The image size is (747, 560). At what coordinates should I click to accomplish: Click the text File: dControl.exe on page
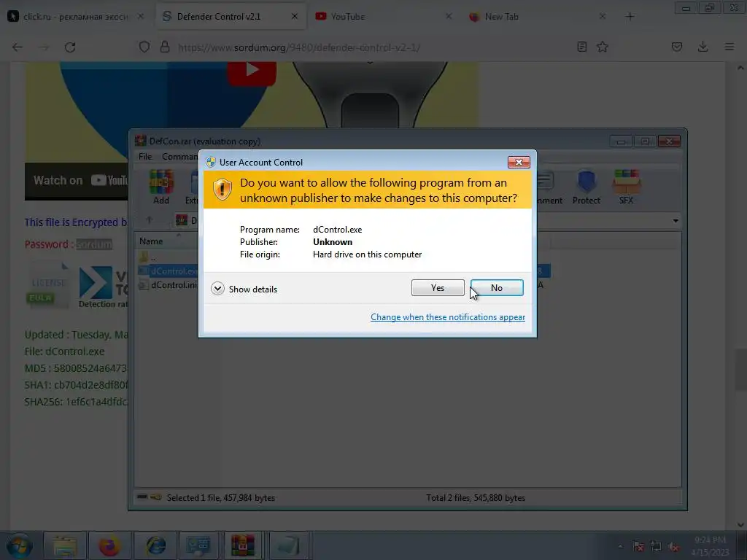tap(64, 351)
